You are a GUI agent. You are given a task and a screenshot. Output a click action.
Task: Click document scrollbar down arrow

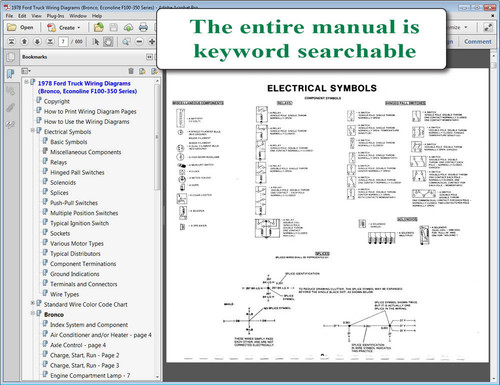pyautogui.click(x=494, y=379)
